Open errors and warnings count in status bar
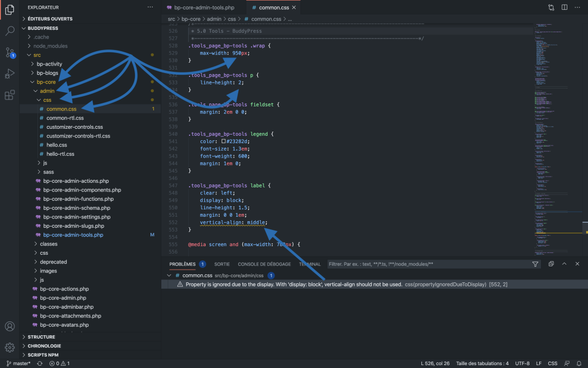The width and height of the screenshot is (588, 368). click(x=59, y=363)
